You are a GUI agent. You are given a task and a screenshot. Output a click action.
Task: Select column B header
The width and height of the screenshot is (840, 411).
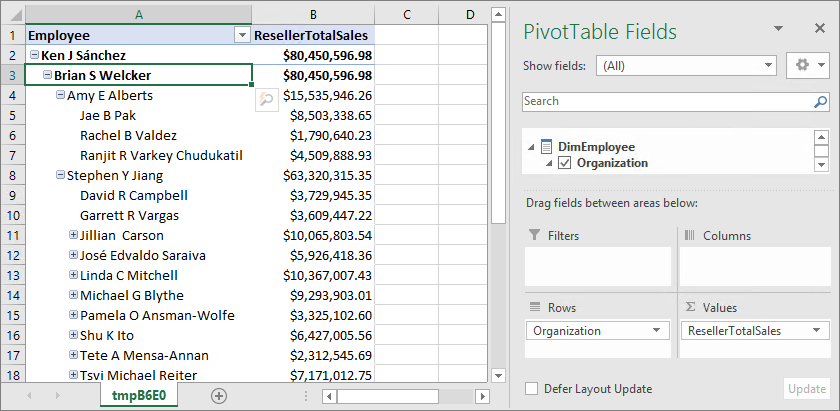[313, 14]
